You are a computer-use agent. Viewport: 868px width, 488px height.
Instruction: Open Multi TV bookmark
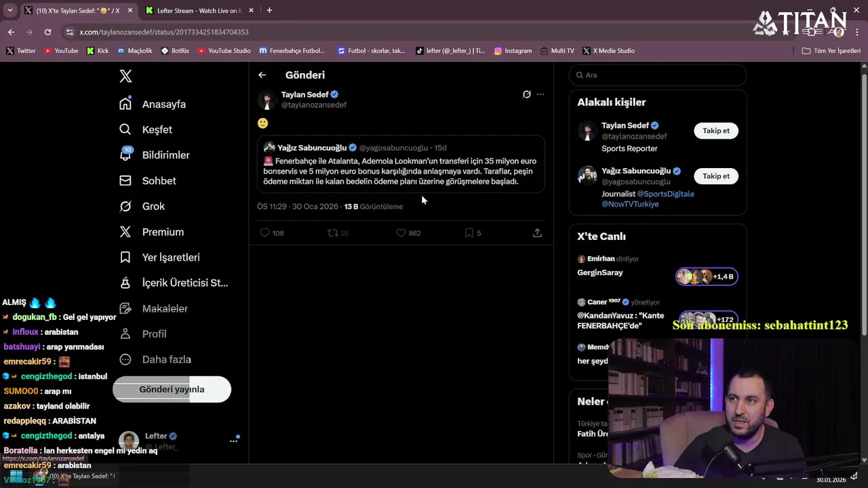point(557,51)
